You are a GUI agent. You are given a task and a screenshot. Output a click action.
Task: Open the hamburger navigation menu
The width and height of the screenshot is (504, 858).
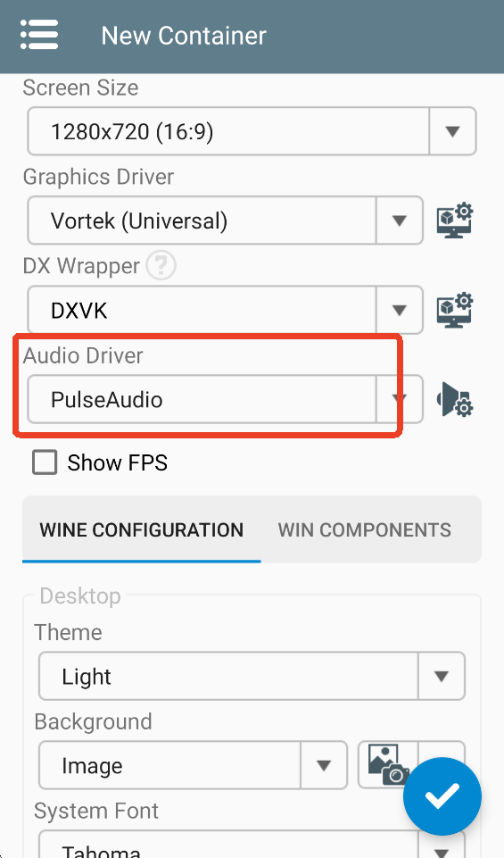pyautogui.click(x=39, y=35)
